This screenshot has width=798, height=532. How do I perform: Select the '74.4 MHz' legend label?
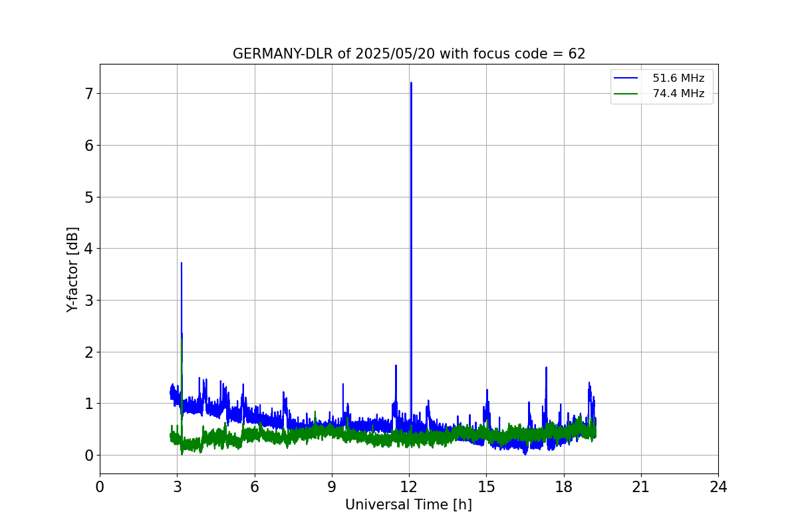tap(678, 94)
